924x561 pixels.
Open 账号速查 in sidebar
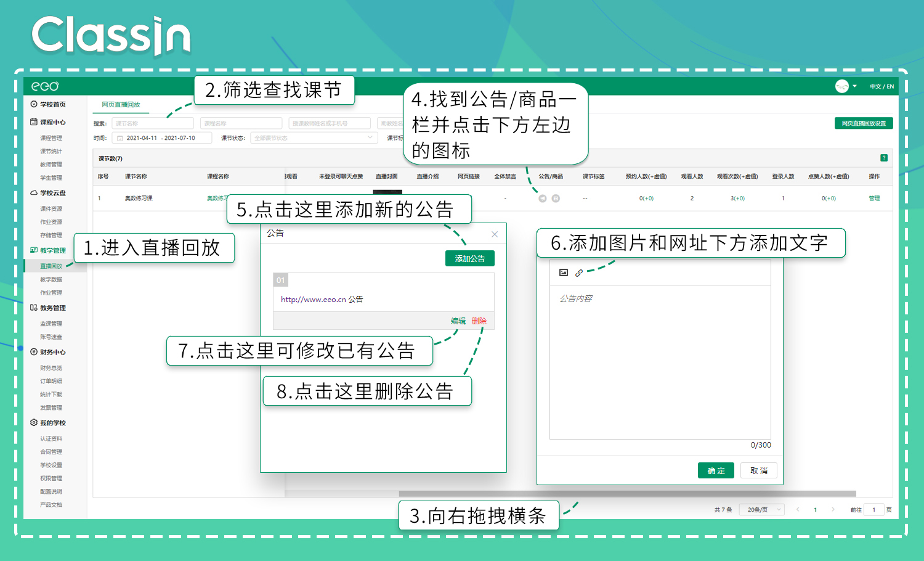click(x=51, y=337)
